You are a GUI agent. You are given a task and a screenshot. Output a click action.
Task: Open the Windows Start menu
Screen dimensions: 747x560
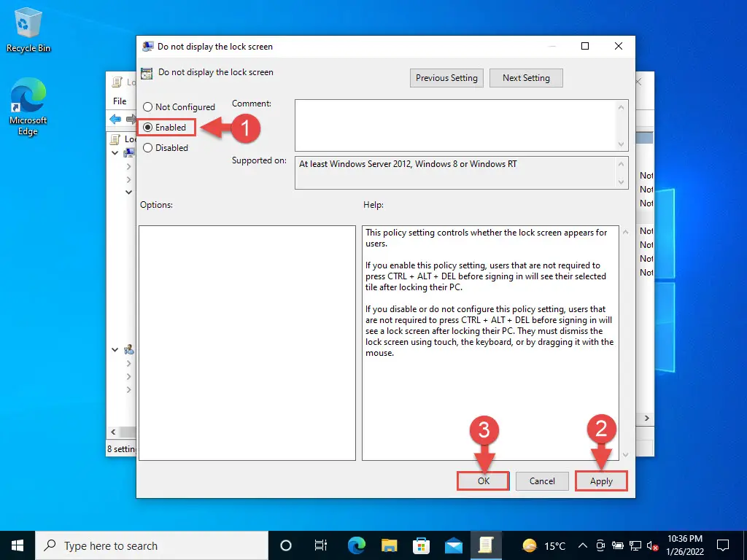pos(15,545)
